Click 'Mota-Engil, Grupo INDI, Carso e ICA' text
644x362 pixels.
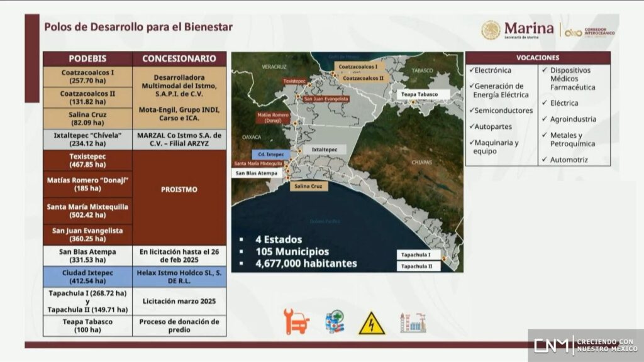(x=179, y=114)
